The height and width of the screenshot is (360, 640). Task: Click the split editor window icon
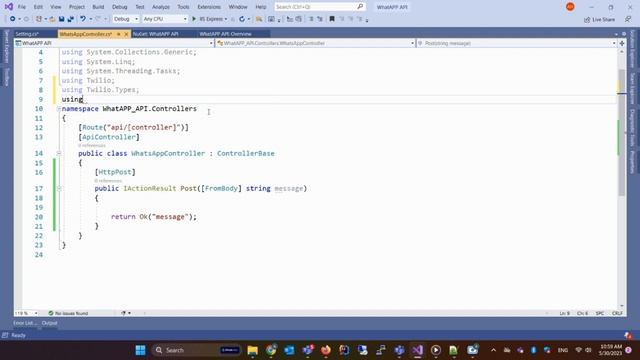622,43
